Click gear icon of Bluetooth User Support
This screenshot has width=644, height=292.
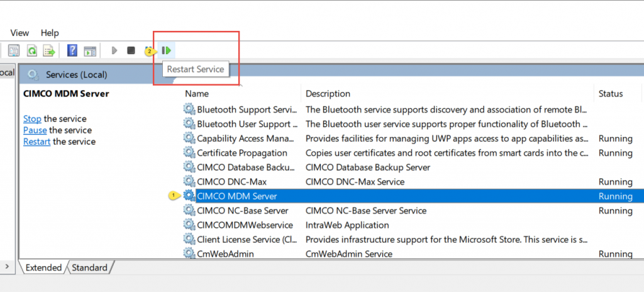tap(189, 123)
